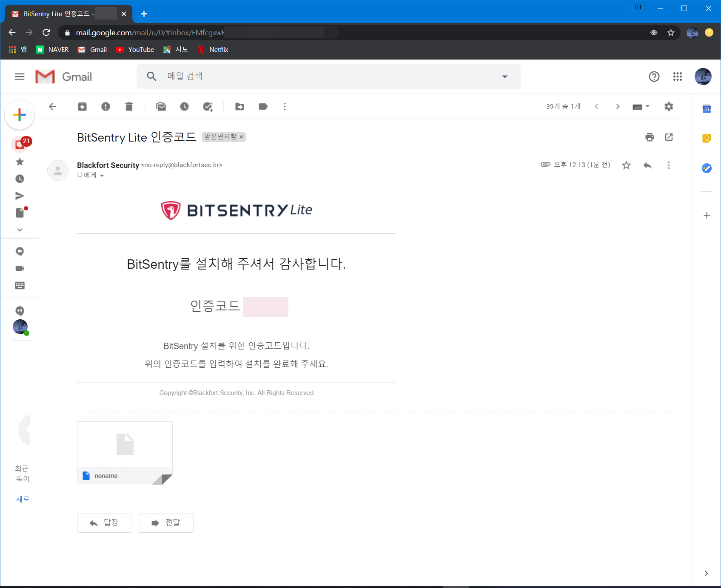The image size is (721, 588).
Task: Open the noname attachment
Action: click(x=125, y=453)
